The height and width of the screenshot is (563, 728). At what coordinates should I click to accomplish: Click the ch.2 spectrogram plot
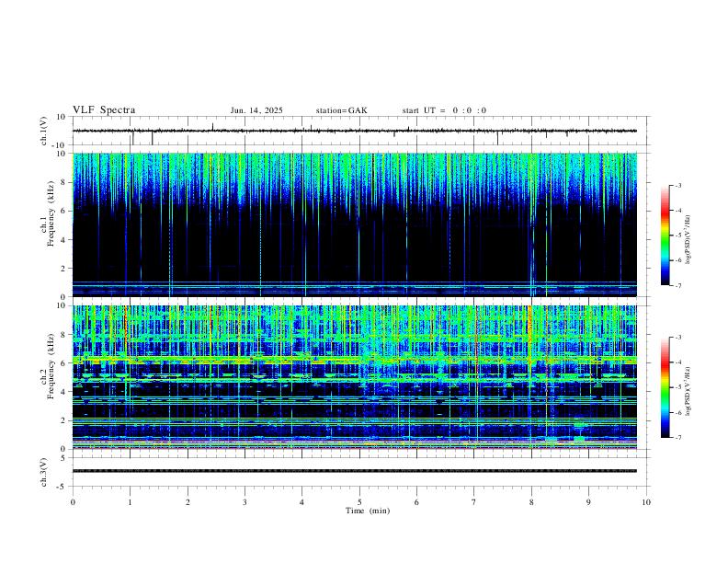click(x=354, y=377)
